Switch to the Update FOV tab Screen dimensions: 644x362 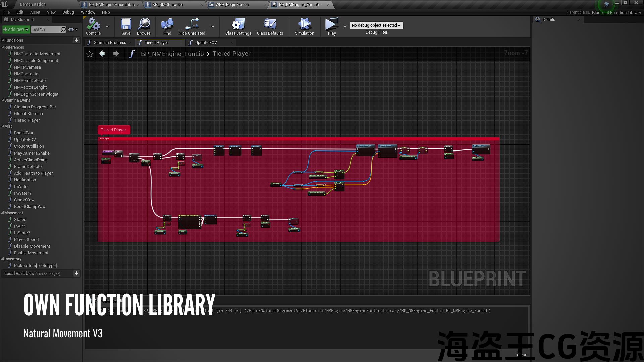pyautogui.click(x=206, y=43)
